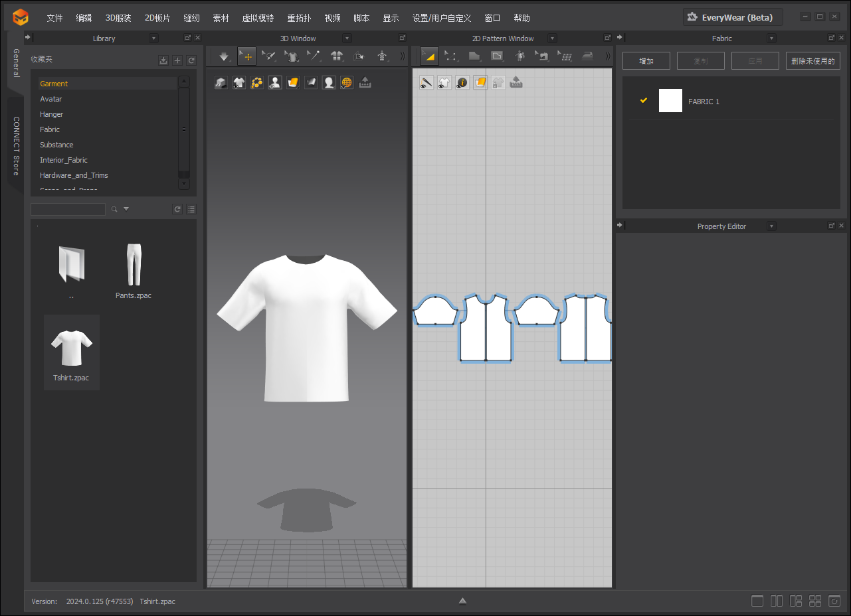Open the Fabric panel dropdown arrow

[771, 38]
